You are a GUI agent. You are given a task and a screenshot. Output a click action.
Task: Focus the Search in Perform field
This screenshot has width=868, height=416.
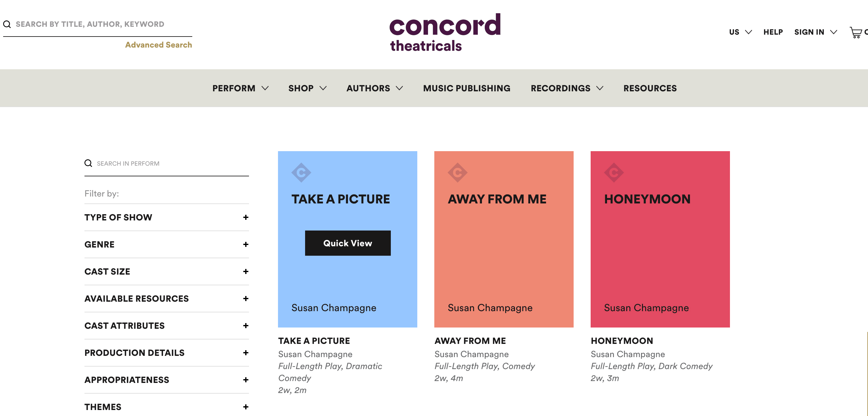[172, 163]
